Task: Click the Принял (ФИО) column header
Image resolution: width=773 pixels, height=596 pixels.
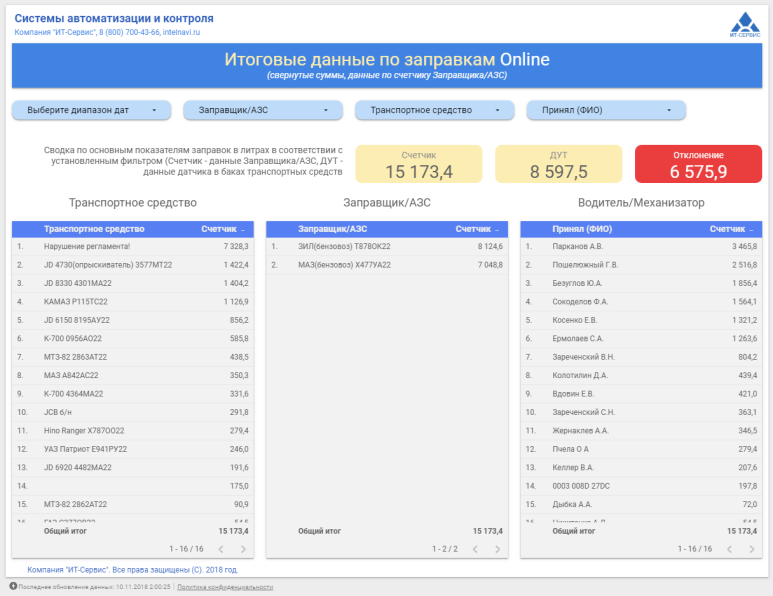Action: [582, 229]
